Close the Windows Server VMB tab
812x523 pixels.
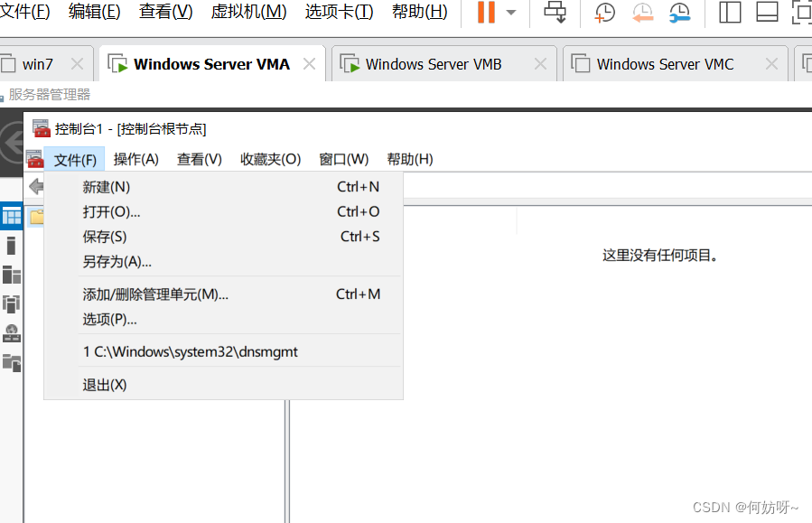(x=540, y=64)
